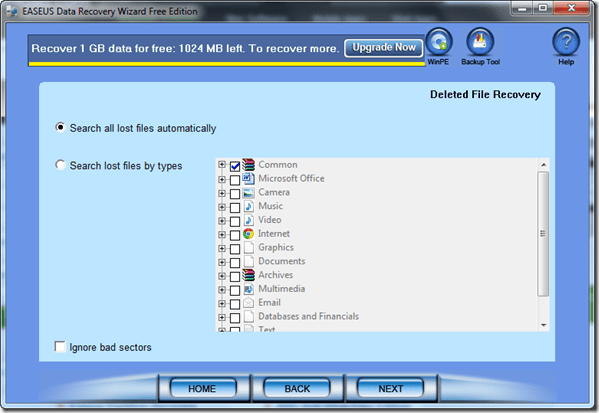Tick the Music checkbox
The image size is (599, 413).
[235, 207]
